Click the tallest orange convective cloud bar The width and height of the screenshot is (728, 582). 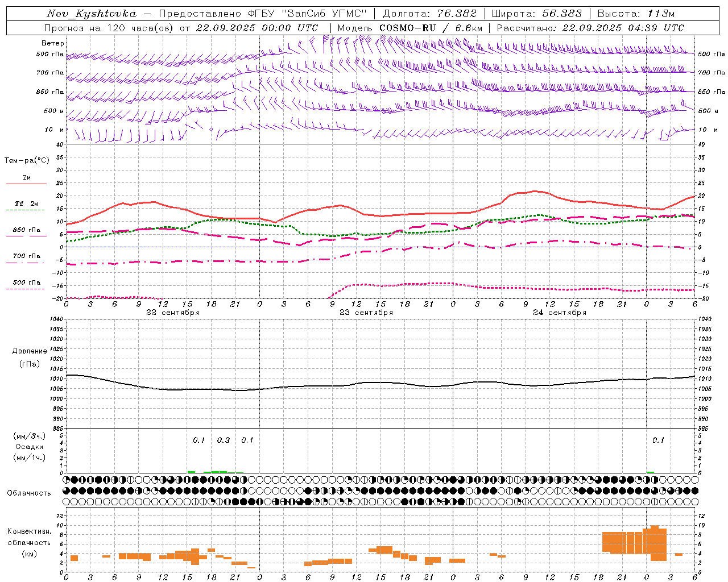point(655,543)
